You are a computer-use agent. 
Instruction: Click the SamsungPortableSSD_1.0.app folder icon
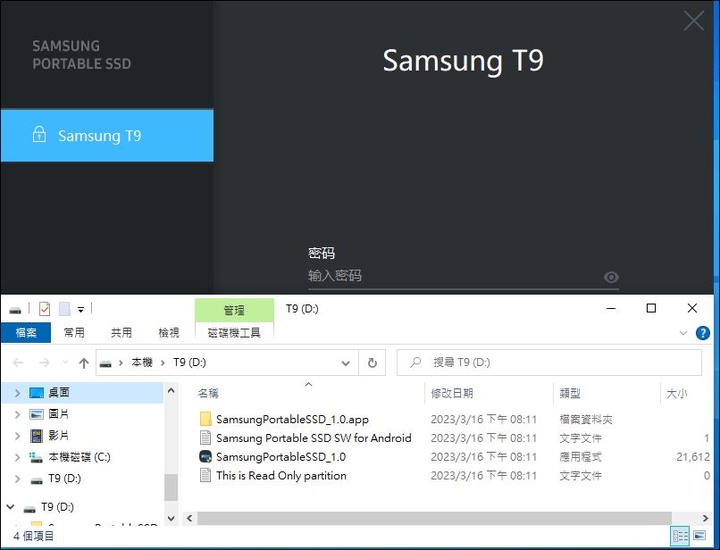205,419
